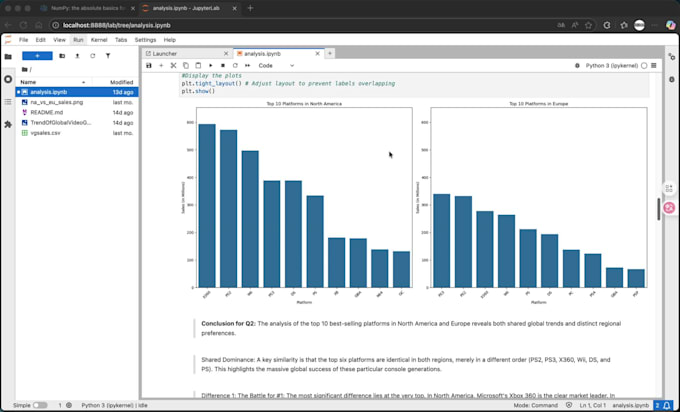This screenshot has width=680, height=412.
Task: Paste cell from clipboard
Action: (198, 65)
